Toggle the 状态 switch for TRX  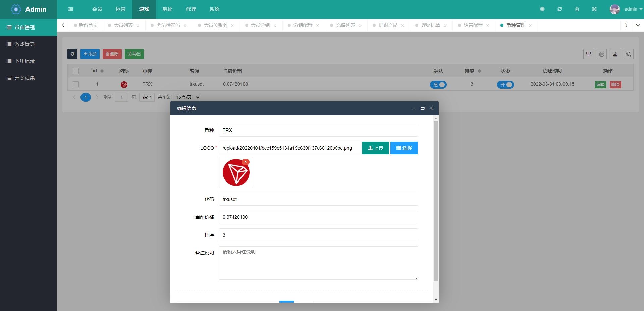[x=505, y=85]
